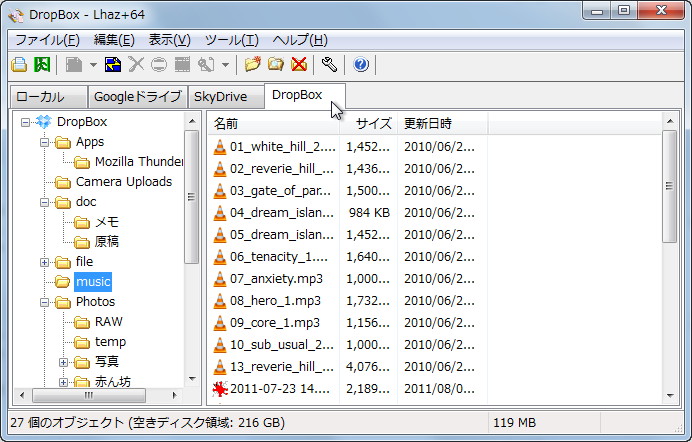Click red splat icon of 2011-07-23 file
The width and height of the screenshot is (692, 442).
coord(219,389)
